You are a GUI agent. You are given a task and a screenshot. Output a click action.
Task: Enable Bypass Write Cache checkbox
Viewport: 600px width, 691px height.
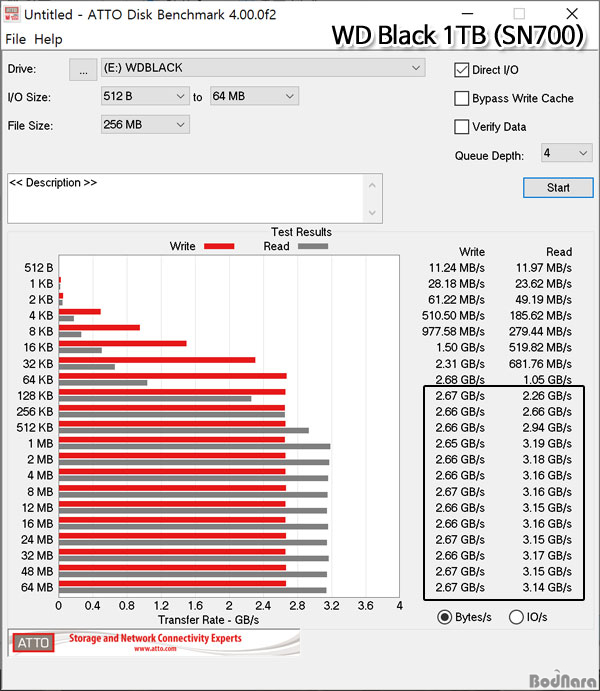(461, 98)
